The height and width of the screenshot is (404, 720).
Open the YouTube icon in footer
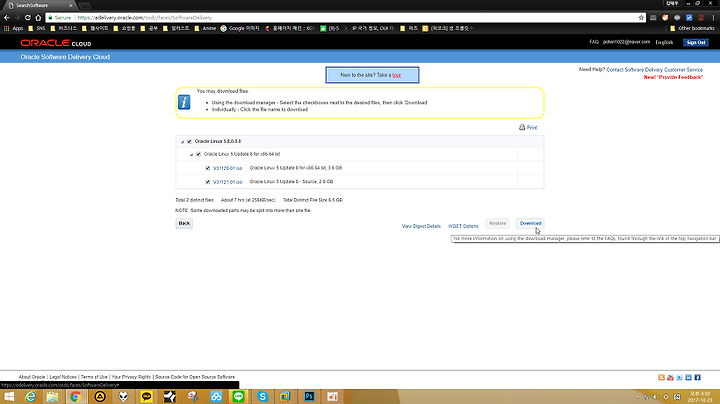tap(670, 377)
